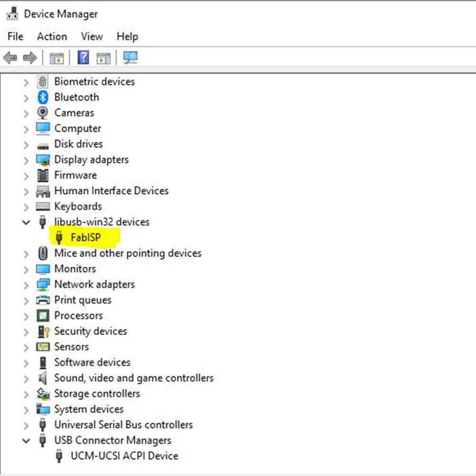Expand the Biometric devices node

[x=26, y=82]
